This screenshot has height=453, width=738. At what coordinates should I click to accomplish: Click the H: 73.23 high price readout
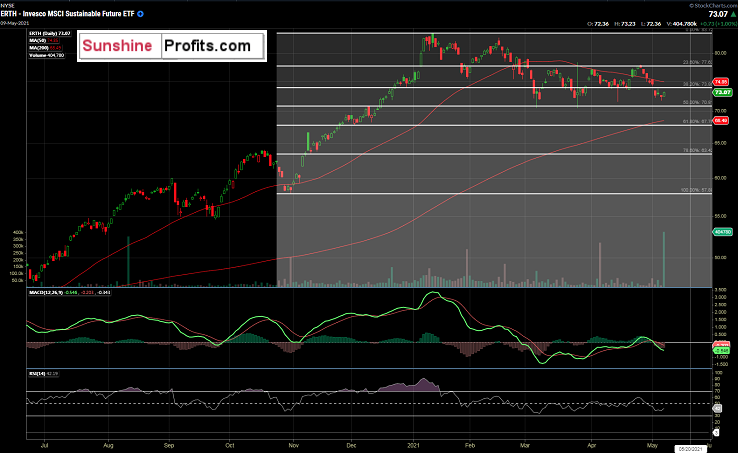pos(625,24)
